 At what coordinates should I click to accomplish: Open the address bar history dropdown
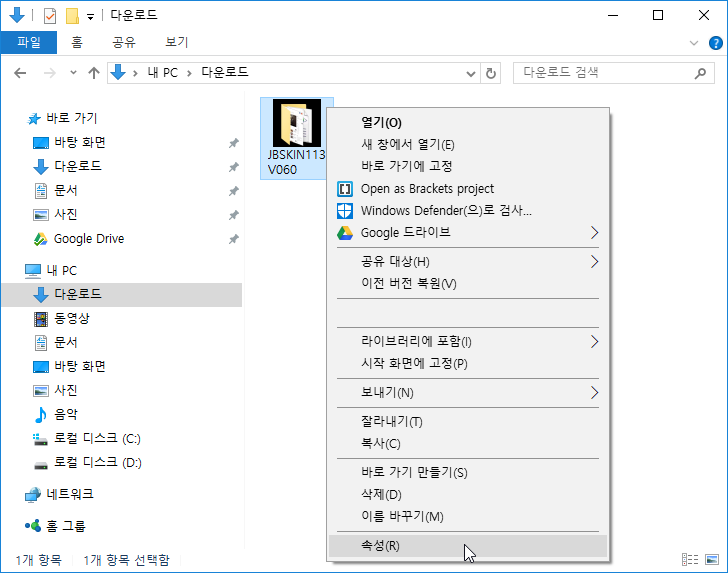point(471,73)
